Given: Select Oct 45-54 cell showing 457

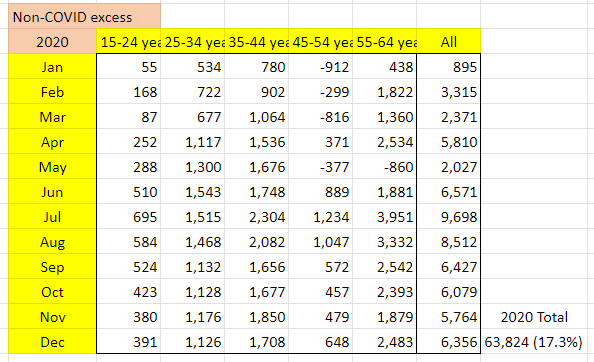Looking at the screenshot, I should [x=320, y=292].
